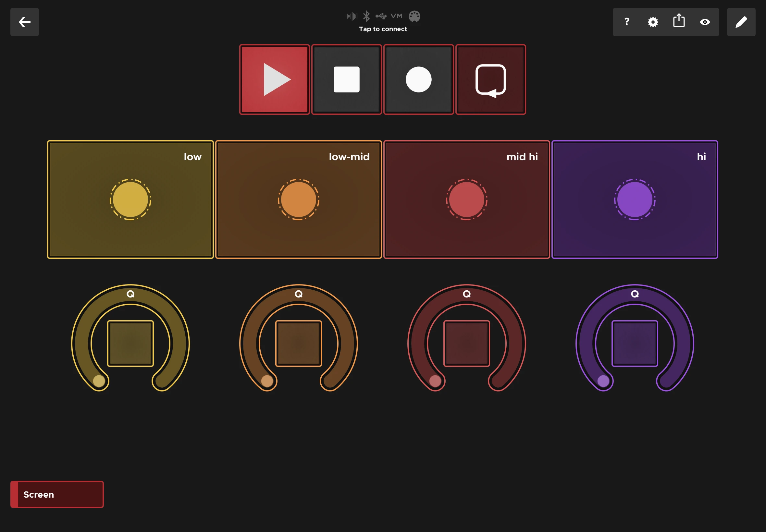Click the orange low-mid XY pad dot

(x=299, y=199)
